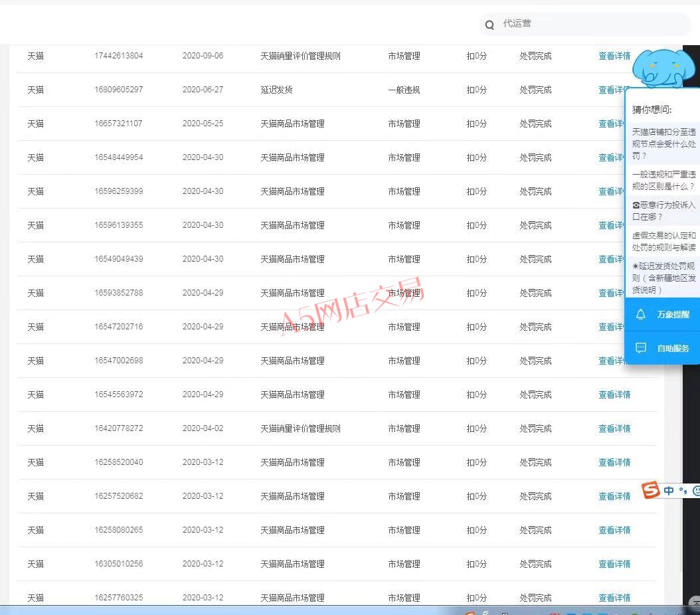The image size is (700, 615).
Task: Open question 一般违规和严重违规的区别是什么
Action: (x=664, y=180)
